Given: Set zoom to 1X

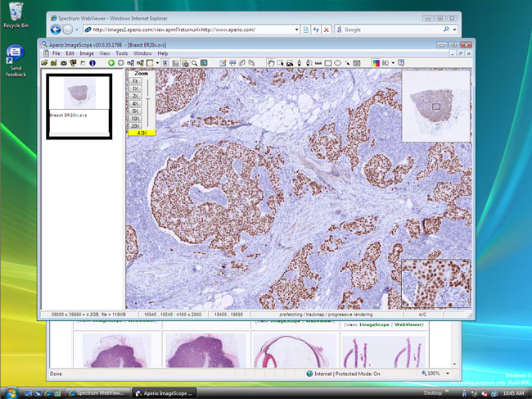Looking at the screenshot, I should pyautogui.click(x=135, y=88).
